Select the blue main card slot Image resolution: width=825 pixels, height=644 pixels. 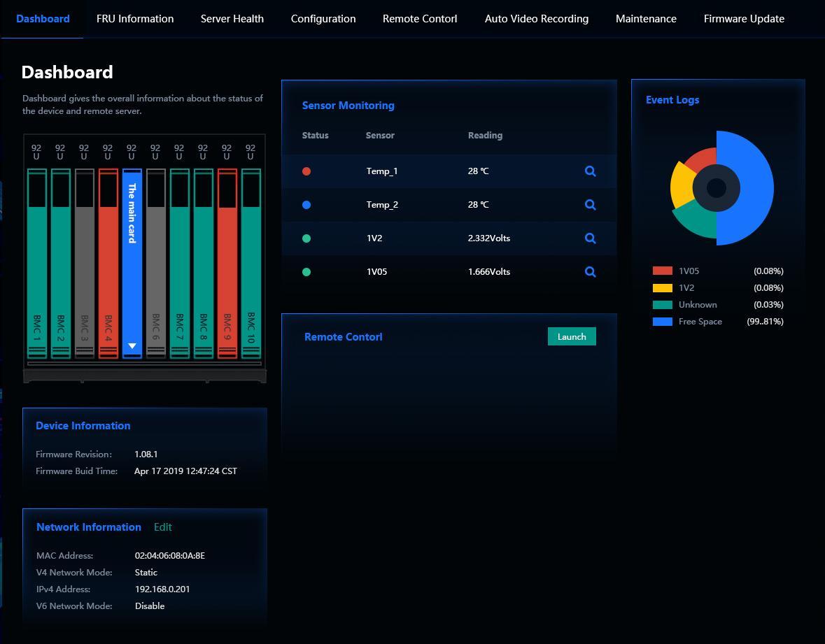[132, 266]
